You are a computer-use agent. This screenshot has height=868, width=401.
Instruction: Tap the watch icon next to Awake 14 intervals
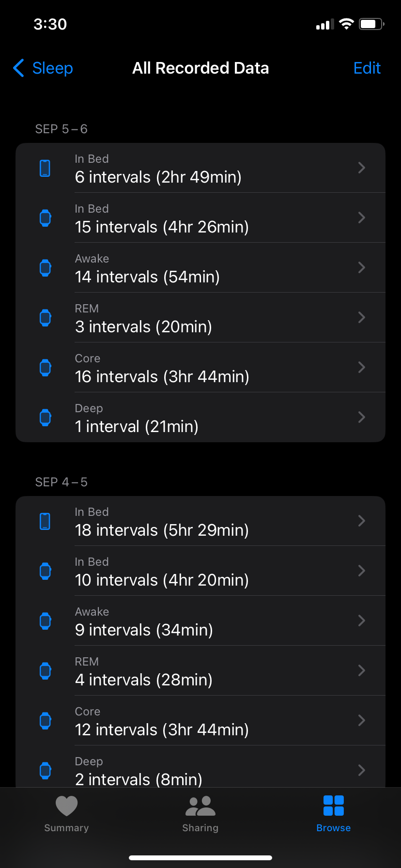(x=45, y=268)
